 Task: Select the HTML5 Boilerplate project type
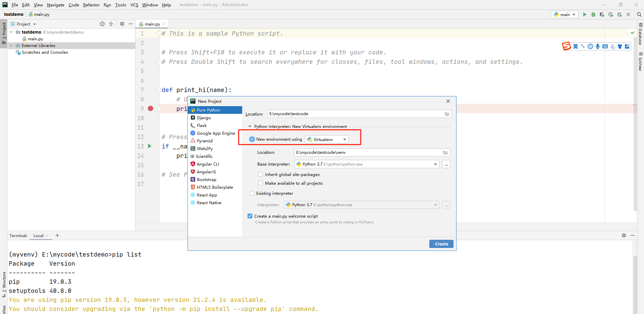[x=215, y=187]
